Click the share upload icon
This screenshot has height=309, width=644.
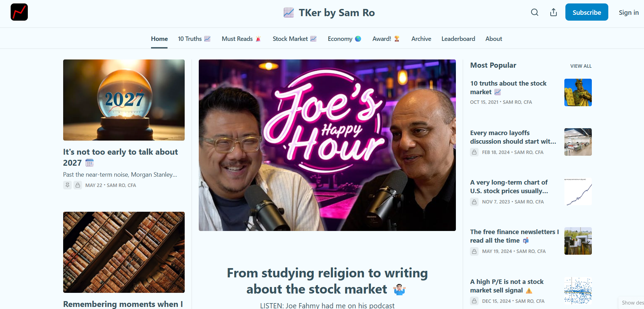[553, 12]
